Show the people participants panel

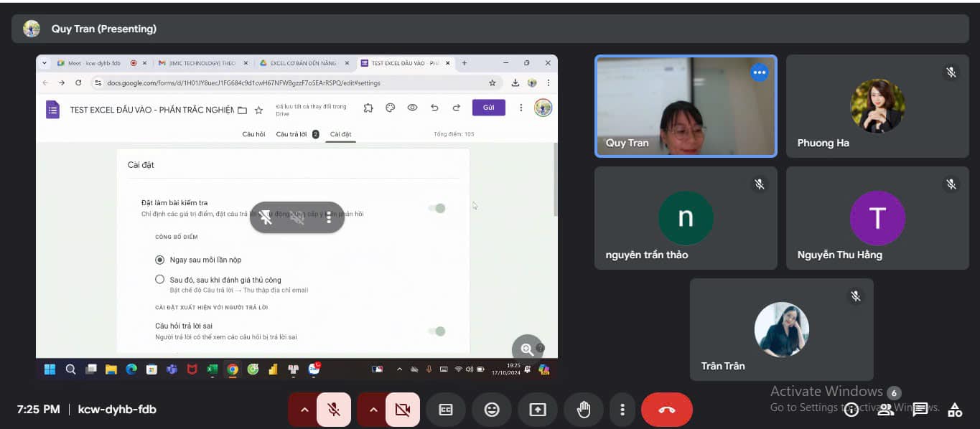point(886,410)
